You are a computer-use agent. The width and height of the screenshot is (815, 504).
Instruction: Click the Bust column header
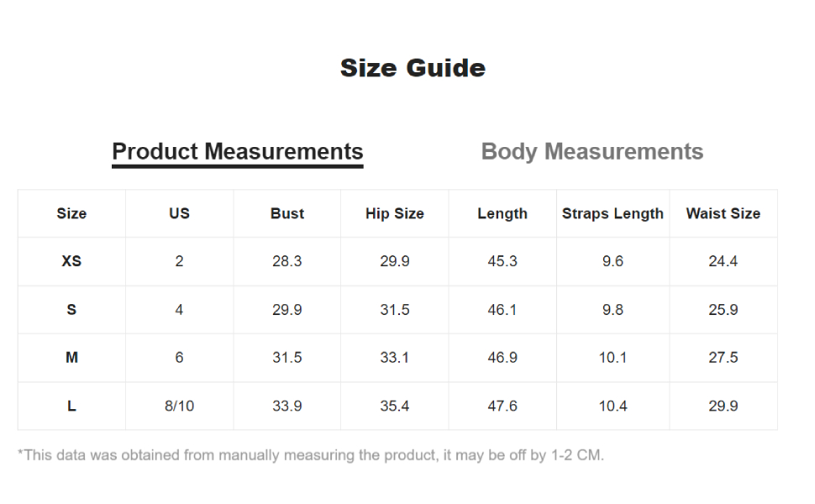[x=287, y=213]
